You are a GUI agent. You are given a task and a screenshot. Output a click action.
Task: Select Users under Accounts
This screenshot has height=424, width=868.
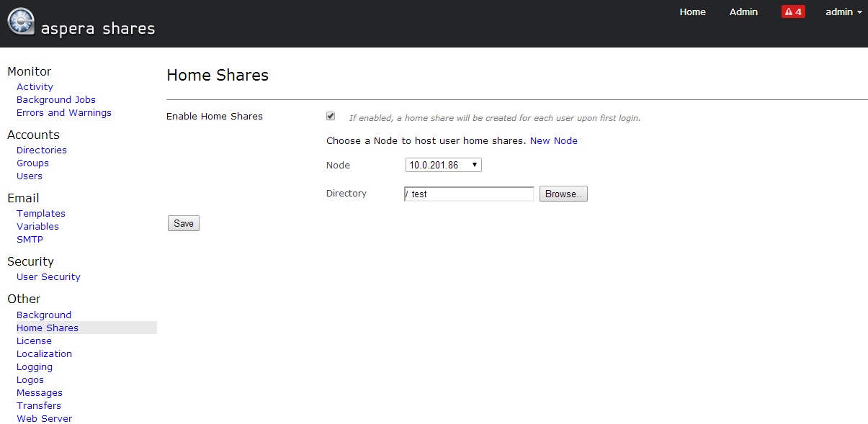coord(30,176)
